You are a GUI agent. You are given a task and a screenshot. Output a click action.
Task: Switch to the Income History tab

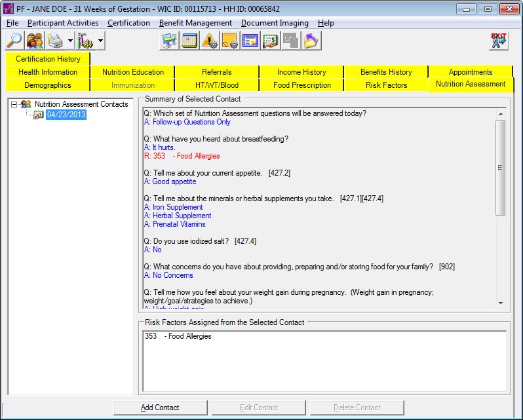(x=301, y=72)
